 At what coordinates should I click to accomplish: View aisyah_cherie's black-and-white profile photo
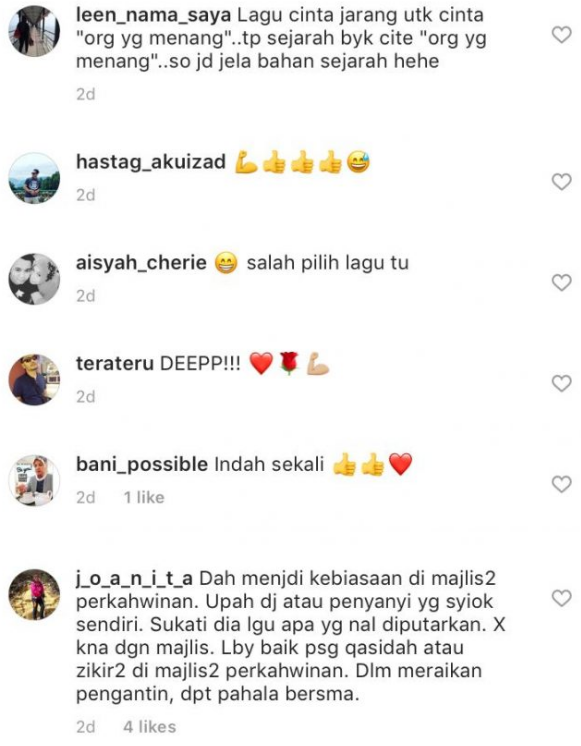click(x=34, y=279)
